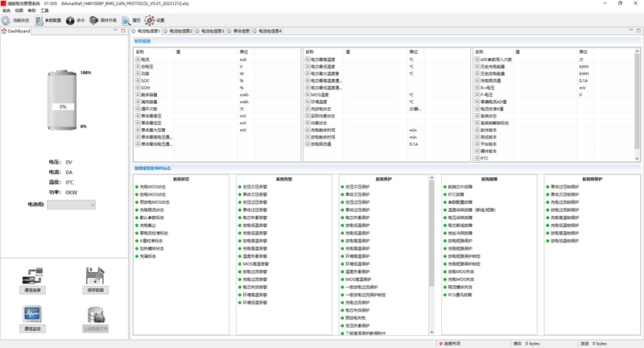Open the 当前状态 toolbar icon
This screenshot has width=644, height=348.
7,20
